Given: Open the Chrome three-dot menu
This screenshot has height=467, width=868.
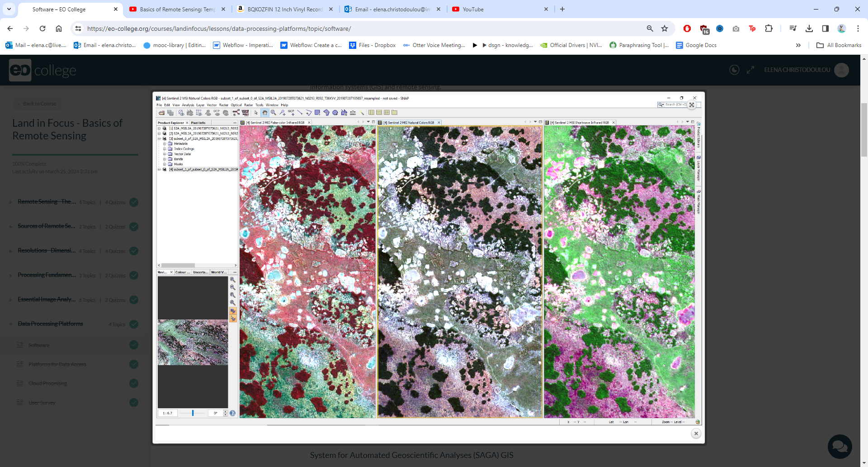Looking at the screenshot, I should 858,29.
